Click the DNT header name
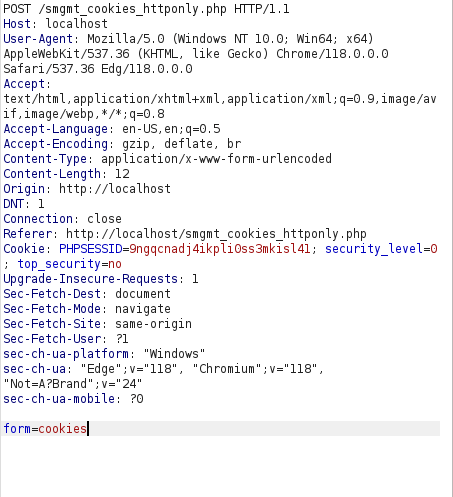The height and width of the screenshot is (497, 453). coord(13,204)
